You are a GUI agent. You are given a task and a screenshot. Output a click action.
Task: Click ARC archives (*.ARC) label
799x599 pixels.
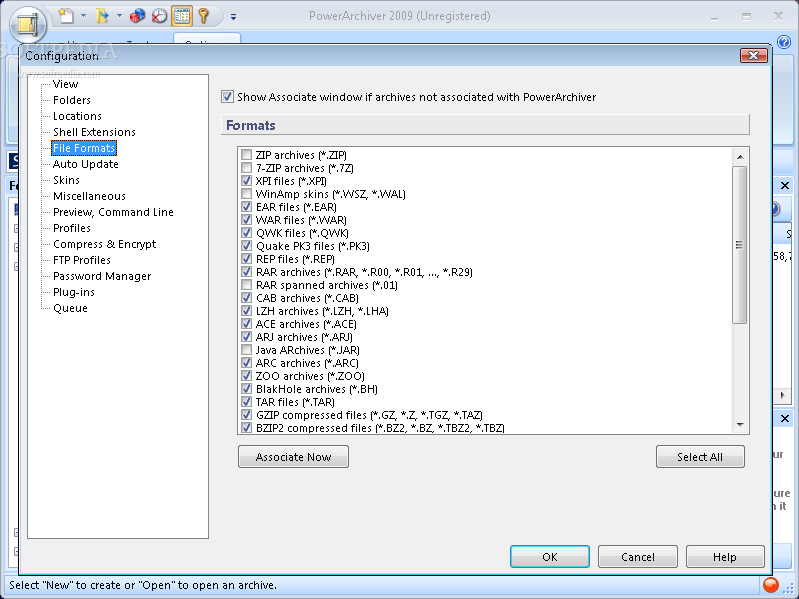click(x=307, y=363)
